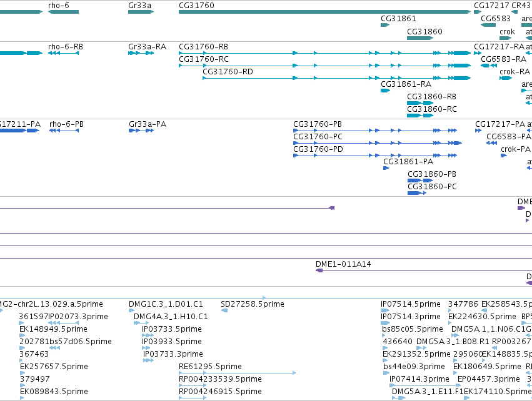Click the crok-RA transcript label
This screenshot has width=532, height=401.
[514, 72]
